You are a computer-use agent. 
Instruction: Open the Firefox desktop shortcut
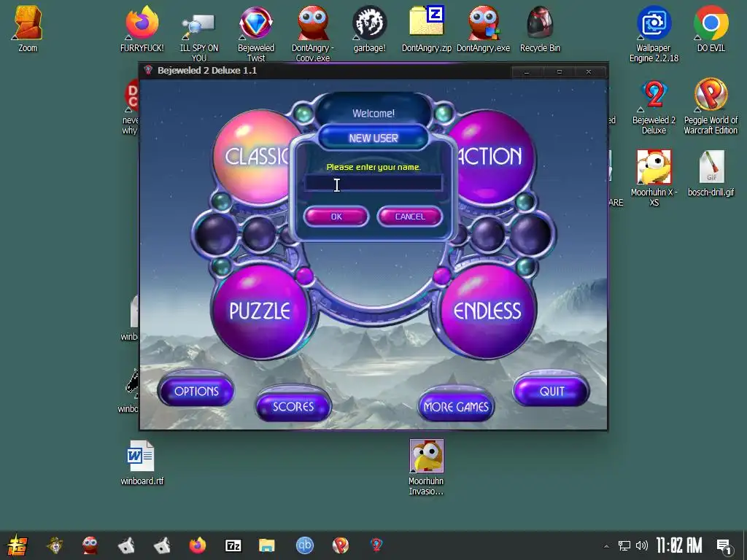[x=142, y=28]
